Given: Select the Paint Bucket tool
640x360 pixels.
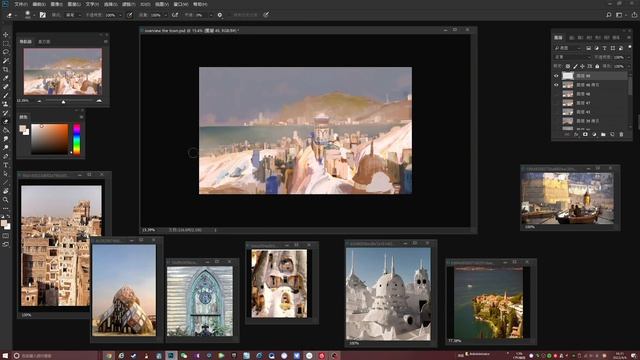Looking at the screenshot, I should coord(6,130).
